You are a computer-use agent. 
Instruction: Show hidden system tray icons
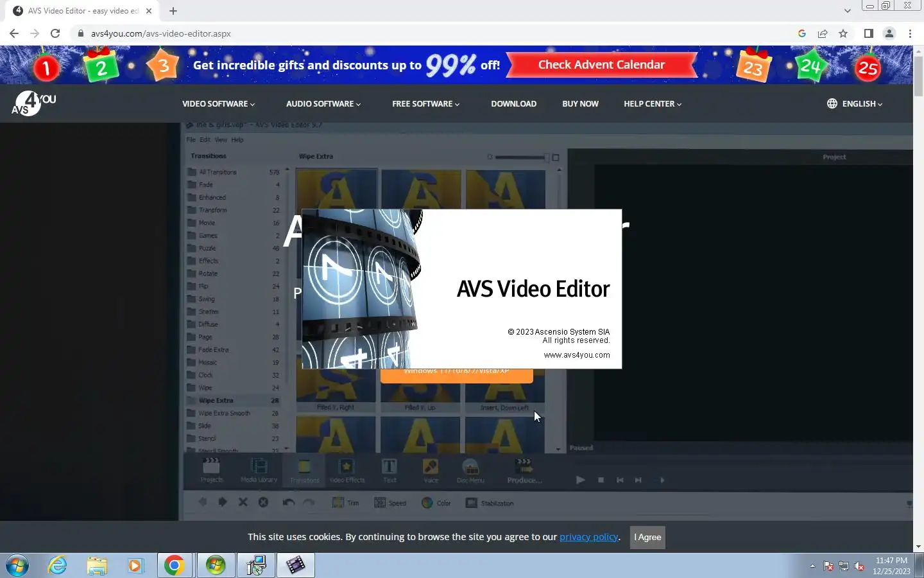[812, 566]
